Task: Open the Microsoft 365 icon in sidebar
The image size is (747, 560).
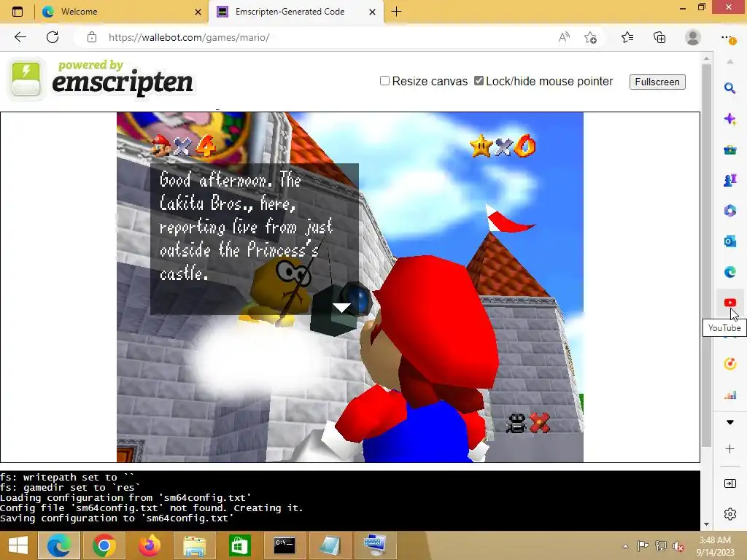Action: pyautogui.click(x=729, y=211)
